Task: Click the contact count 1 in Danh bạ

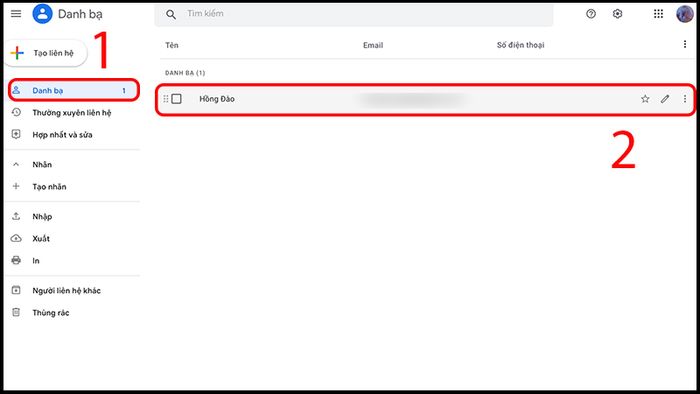Action: [x=124, y=91]
